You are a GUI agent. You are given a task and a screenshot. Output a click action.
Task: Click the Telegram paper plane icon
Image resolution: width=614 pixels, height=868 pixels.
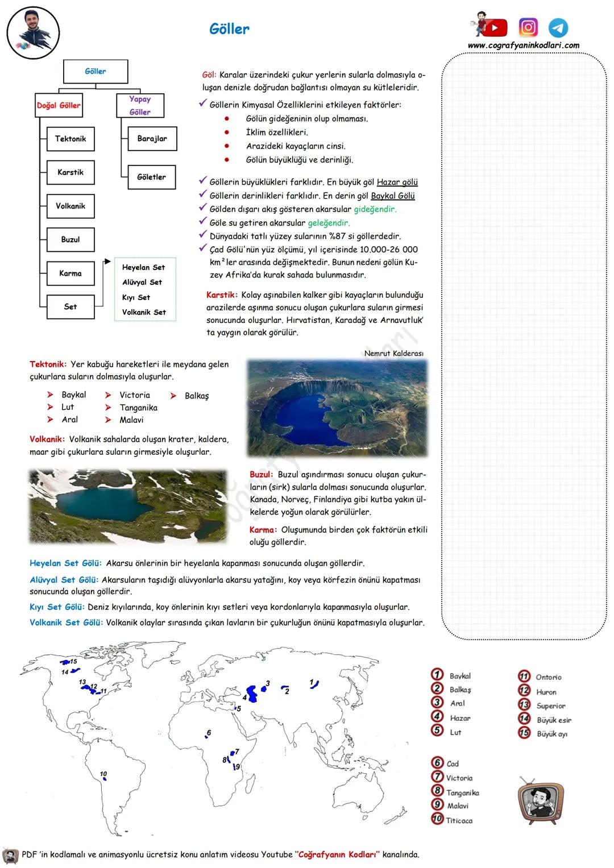tap(558, 27)
